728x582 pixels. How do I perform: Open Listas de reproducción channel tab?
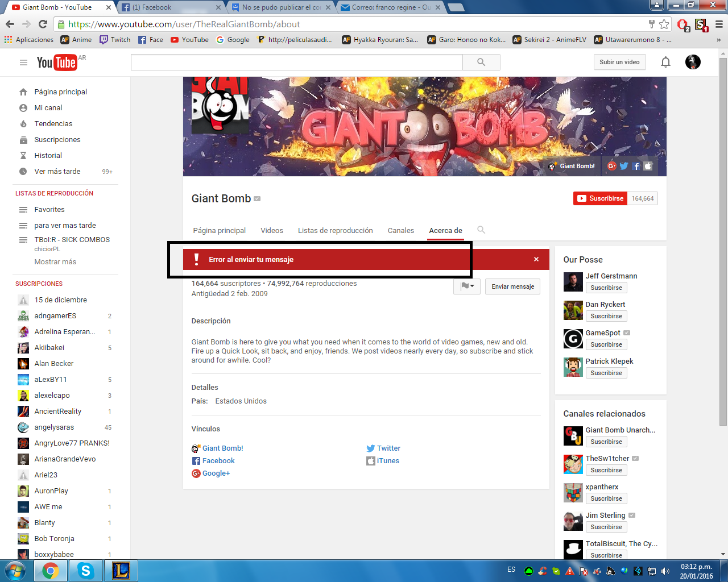click(336, 230)
